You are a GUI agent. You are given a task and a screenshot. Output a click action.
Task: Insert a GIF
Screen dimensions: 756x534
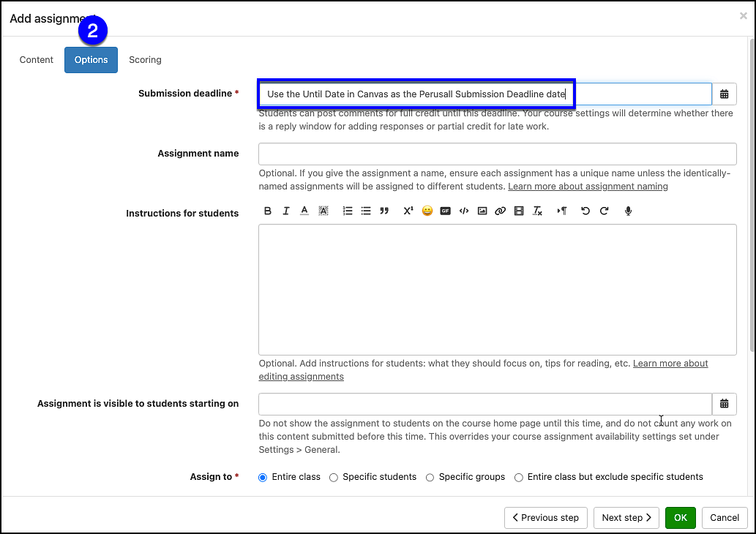tap(446, 211)
